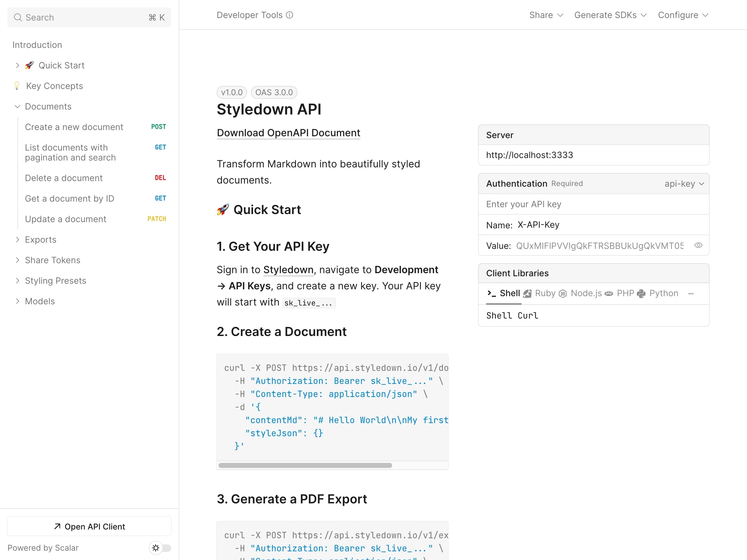This screenshot has height=560, width=747.
Task: Select the Ruby client library
Action: click(x=545, y=293)
